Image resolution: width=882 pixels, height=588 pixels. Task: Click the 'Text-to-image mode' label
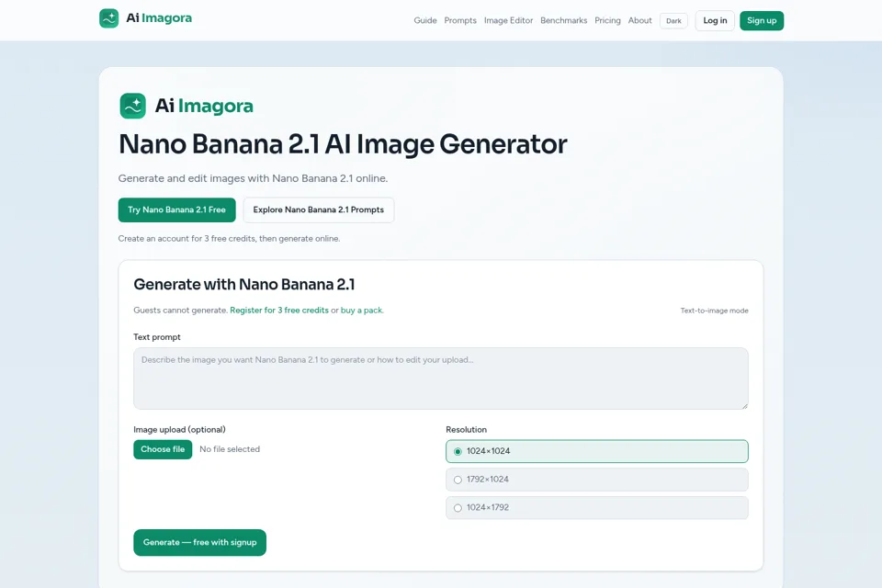coord(715,311)
